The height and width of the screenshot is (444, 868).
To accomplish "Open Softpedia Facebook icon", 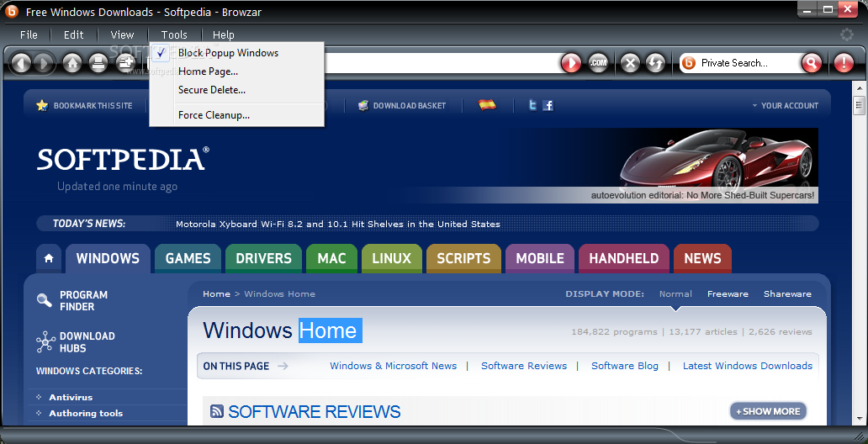I will pos(548,105).
